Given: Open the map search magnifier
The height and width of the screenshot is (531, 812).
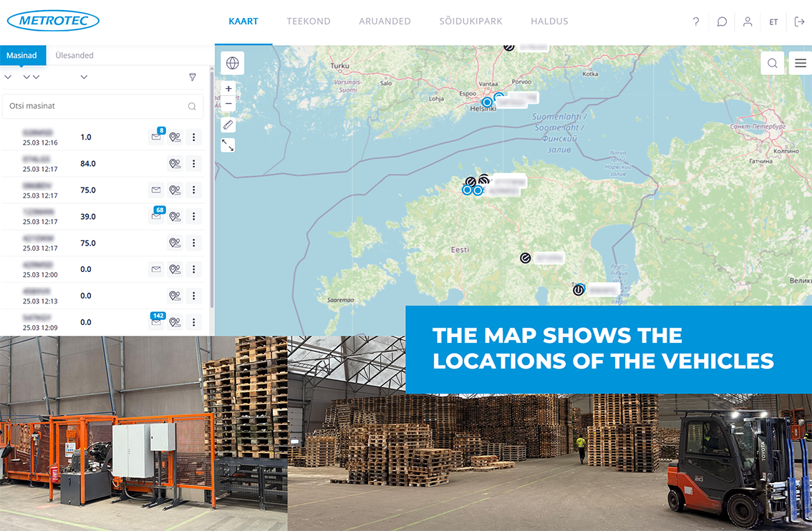Looking at the screenshot, I should tap(773, 63).
